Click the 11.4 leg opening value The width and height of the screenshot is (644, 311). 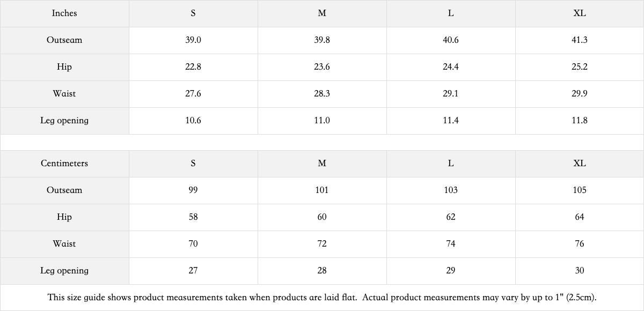[451, 121]
